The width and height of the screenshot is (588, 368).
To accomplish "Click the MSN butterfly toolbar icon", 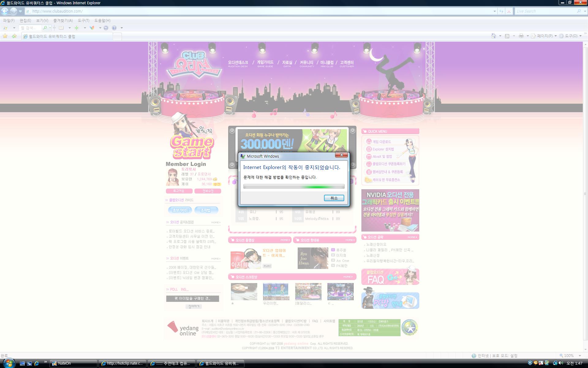I will click(92, 28).
